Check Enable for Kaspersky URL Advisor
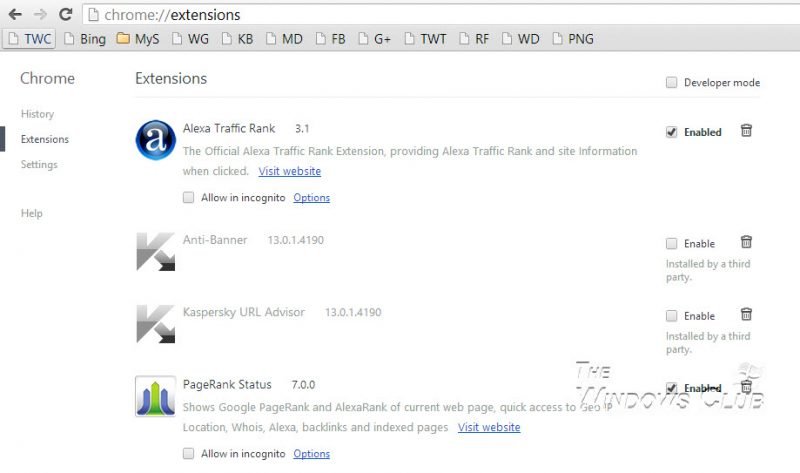This screenshot has height=473, width=800. 671,316
